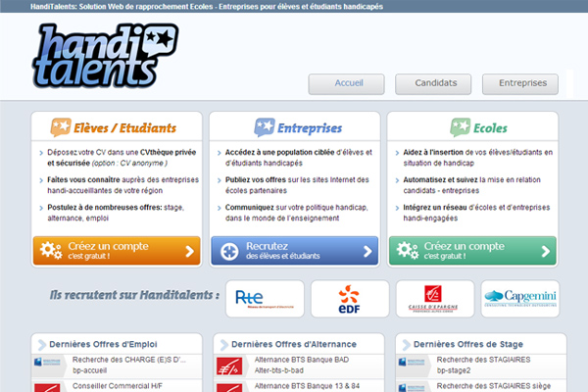Viewport: 588px width, 392px height.
Task: Click the arrow on the green Créez un compte button
Action: click(x=546, y=251)
